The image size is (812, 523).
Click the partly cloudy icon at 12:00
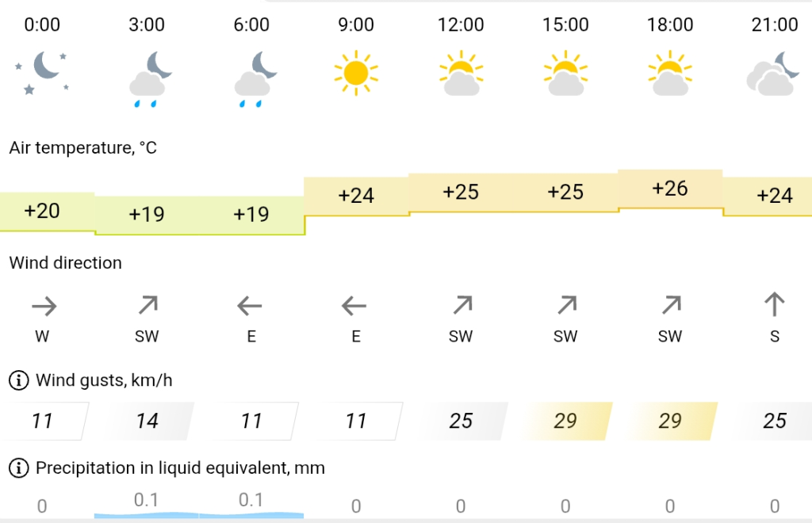point(461,74)
